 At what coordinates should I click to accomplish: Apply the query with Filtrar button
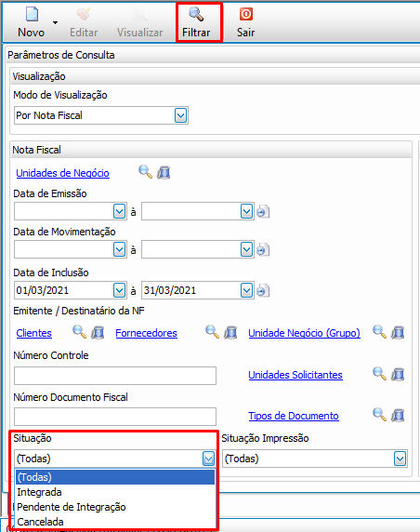click(196, 22)
